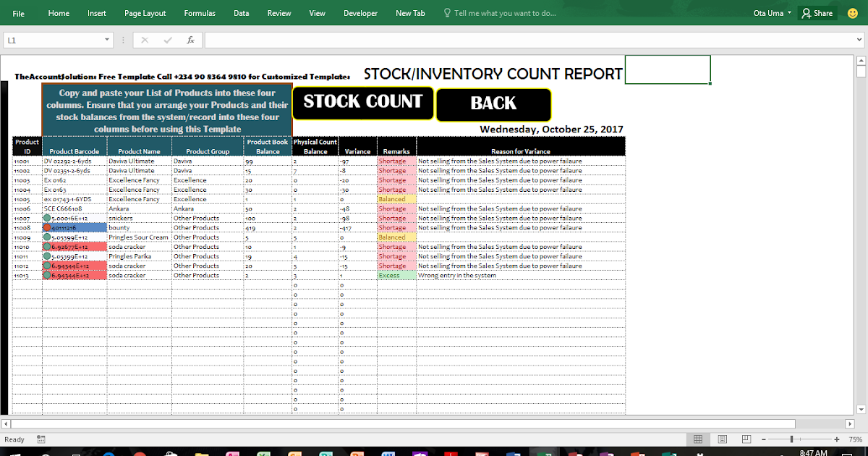
Task: Confirm cell entry with the checkmark icon
Action: click(169, 40)
